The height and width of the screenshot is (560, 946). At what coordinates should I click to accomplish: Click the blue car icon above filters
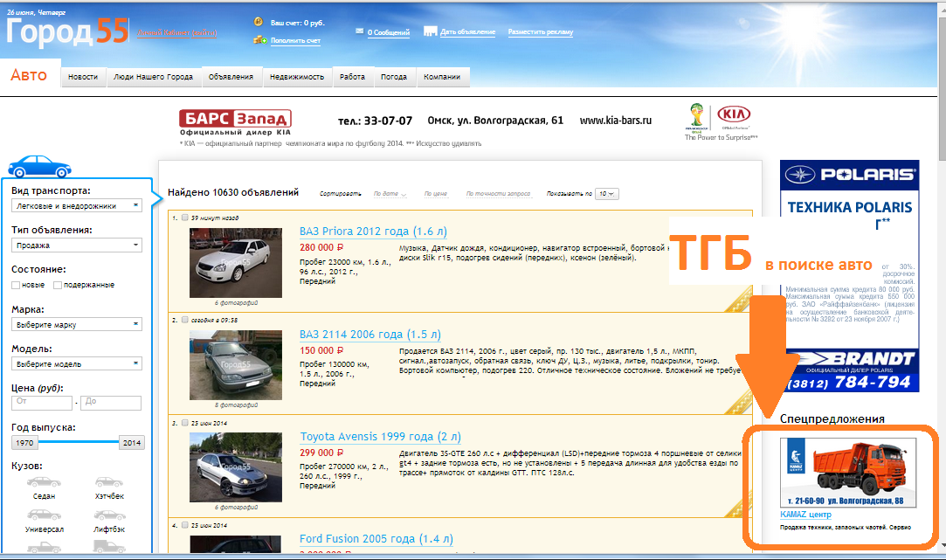click(x=40, y=167)
